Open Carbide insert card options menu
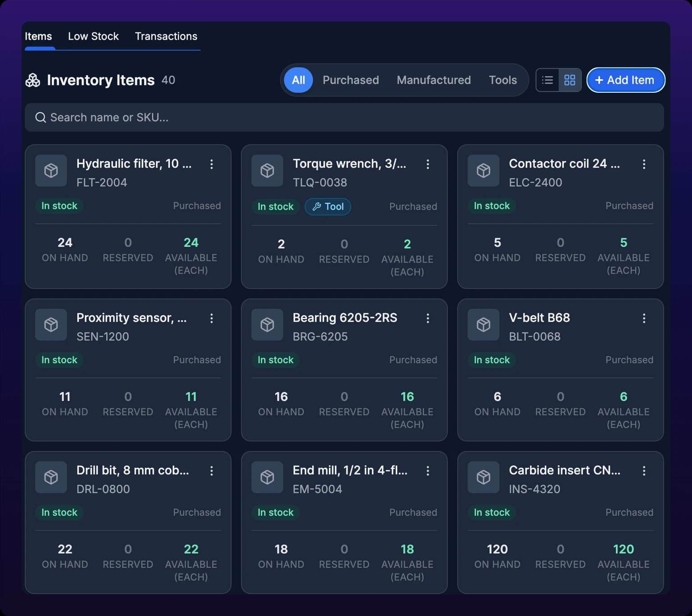Screen dimensions: 692x616 coord(644,471)
